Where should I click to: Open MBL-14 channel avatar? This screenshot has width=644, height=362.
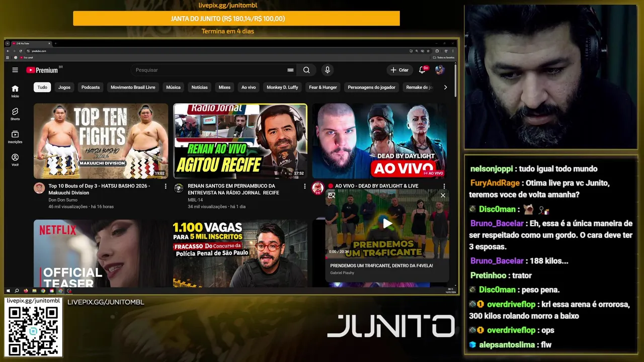click(179, 188)
